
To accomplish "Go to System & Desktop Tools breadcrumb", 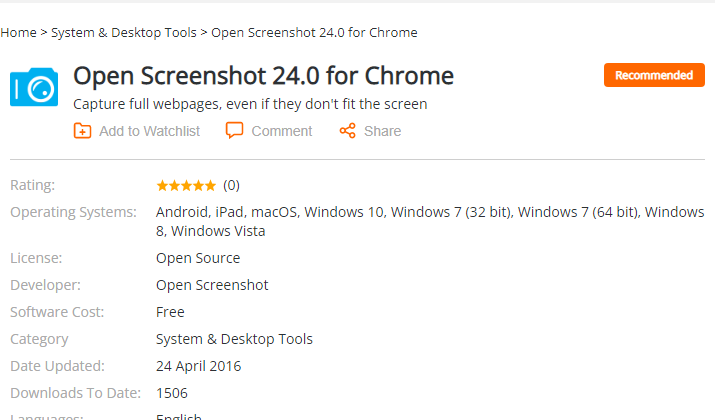I will (x=124, y=33).
